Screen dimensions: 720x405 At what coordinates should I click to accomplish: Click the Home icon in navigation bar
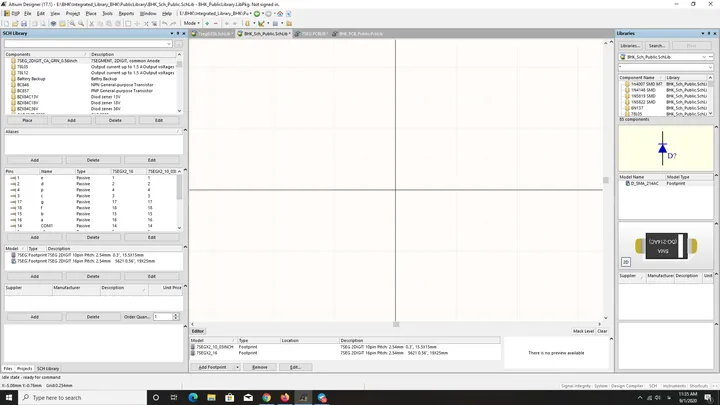tap(280, 14)
